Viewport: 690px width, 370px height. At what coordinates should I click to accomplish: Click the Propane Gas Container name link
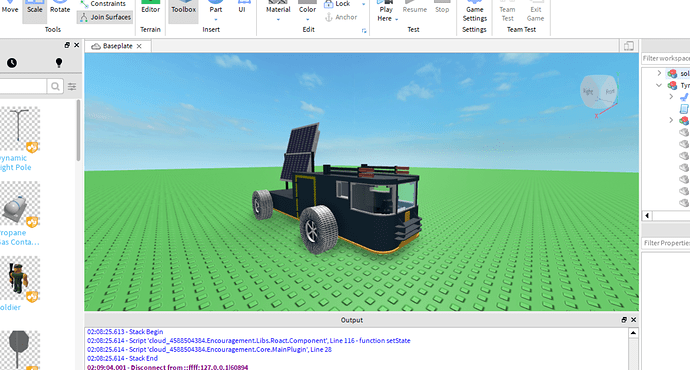point(19,238)
